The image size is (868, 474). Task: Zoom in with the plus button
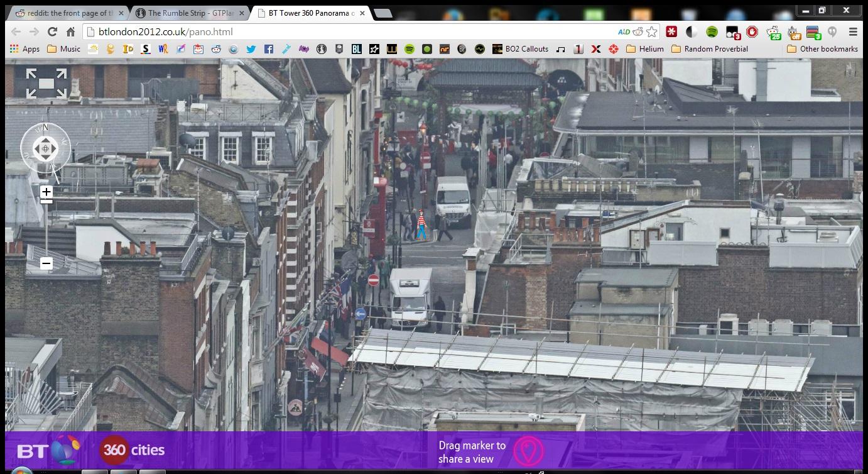tap(46, 192)
